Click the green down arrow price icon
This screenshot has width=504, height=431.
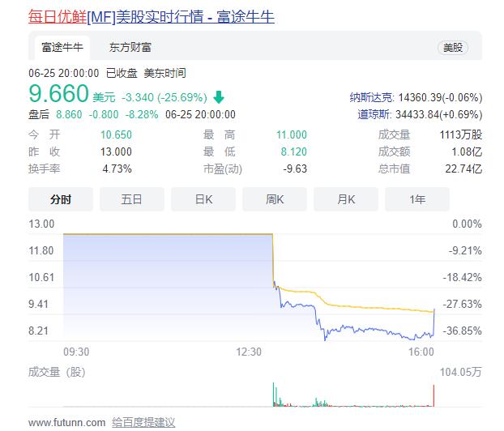(x=219, y=97)
